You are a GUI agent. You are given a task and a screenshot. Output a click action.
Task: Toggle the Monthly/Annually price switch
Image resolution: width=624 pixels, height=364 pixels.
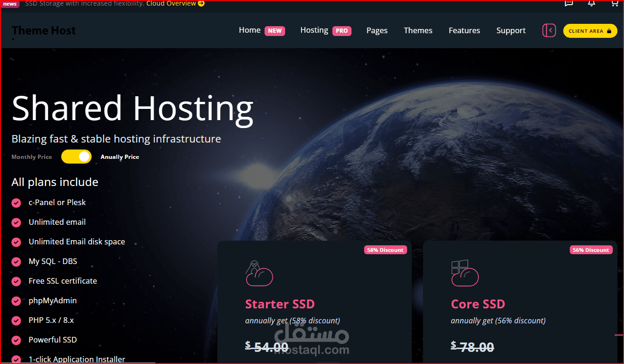point(76,157)
